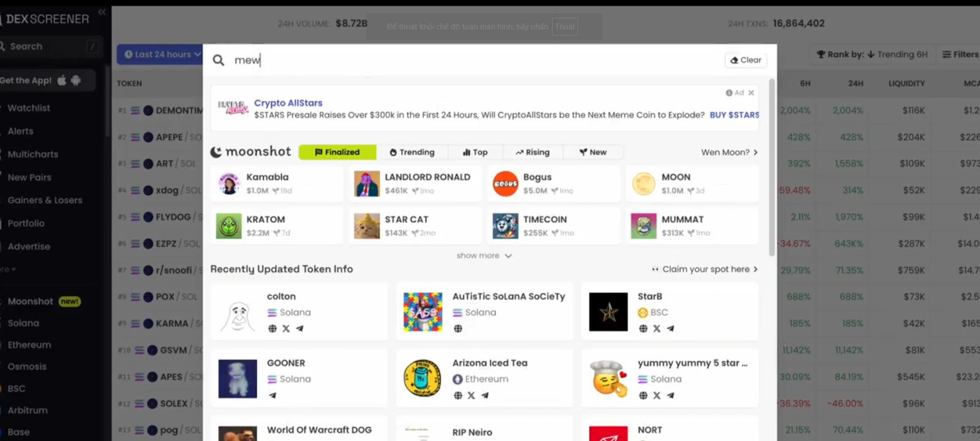
Task: Open StarB's X (Twitter) icon
Action: coord(657,328)
